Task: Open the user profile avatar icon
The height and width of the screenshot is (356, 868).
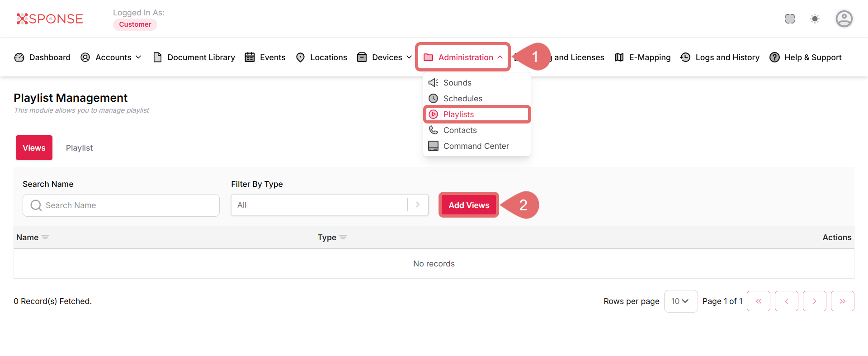Action: [x=844, y=19]
